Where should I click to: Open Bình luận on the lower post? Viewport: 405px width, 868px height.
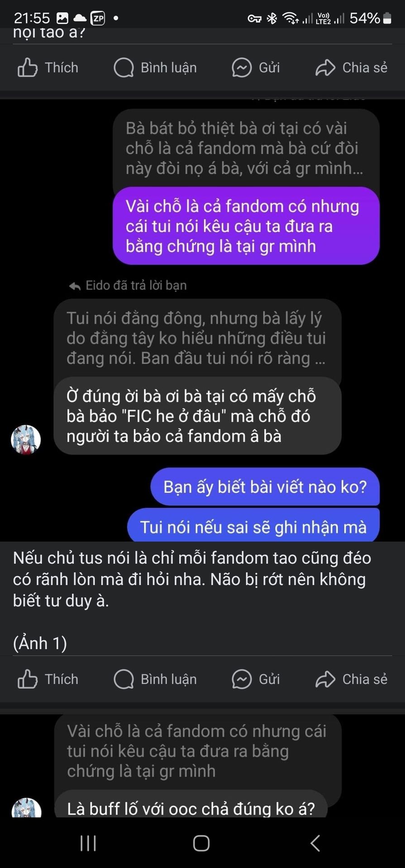point(155,679)
